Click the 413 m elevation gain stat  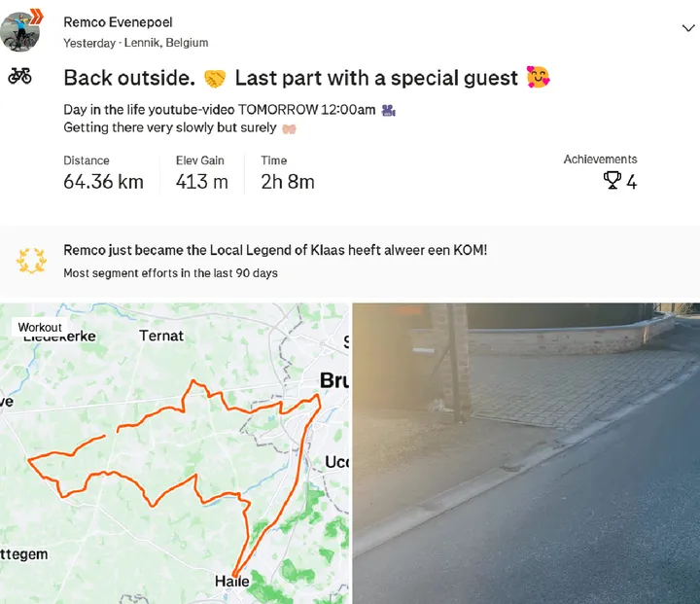tap(202, 181)
